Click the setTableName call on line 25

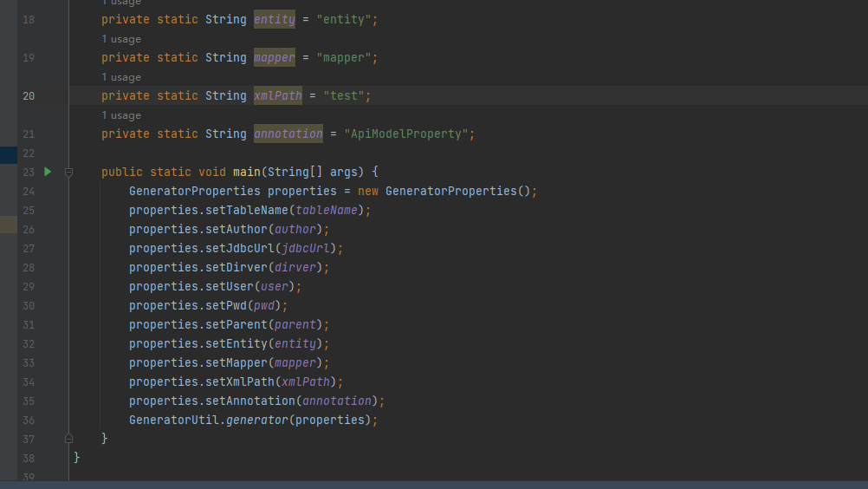click(x=247, y=211)
